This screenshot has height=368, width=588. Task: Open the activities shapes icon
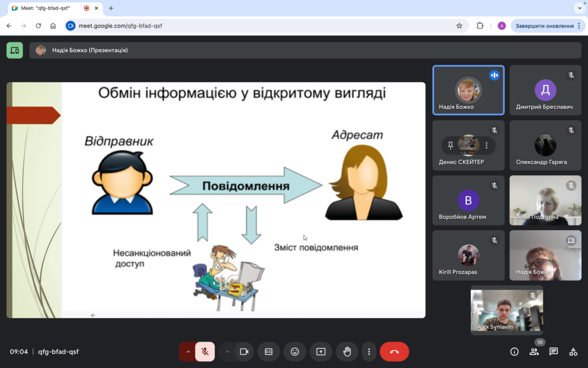[574, 352]
